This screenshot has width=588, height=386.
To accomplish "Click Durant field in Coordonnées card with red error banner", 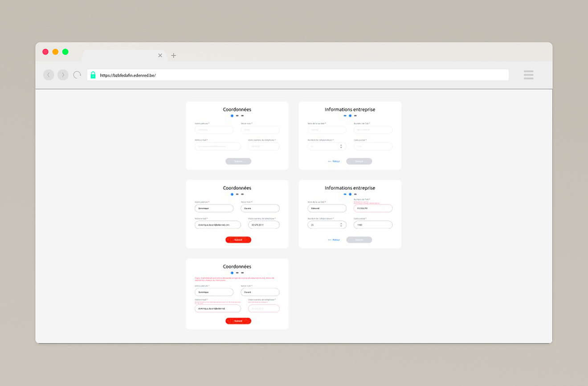I will coord(260,292).
